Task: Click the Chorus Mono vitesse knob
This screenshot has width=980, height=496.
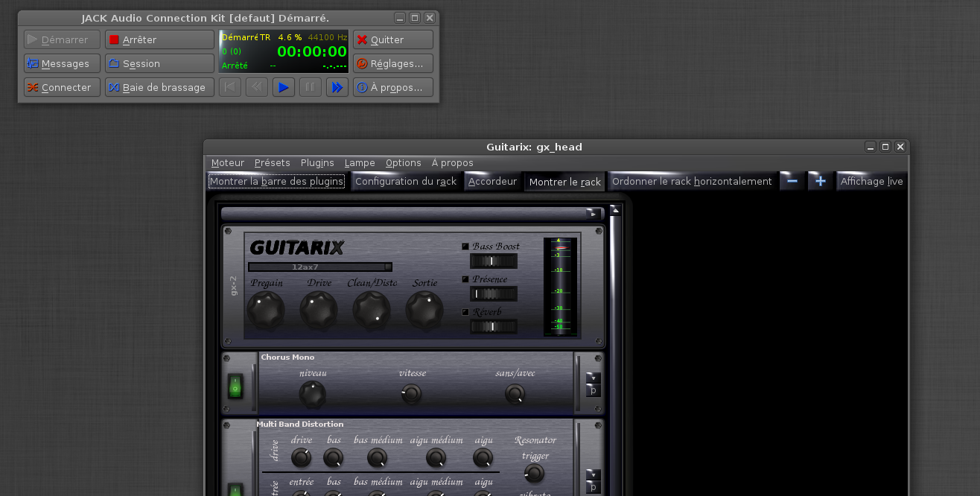Action: tap(411, 395)
